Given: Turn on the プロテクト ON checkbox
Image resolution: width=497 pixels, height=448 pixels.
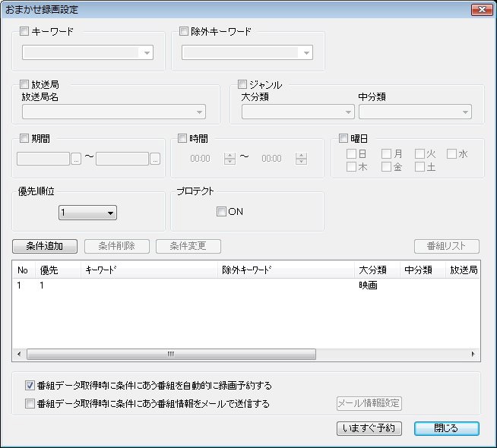Looking at the screenshot, I should [x=221, y=212].
